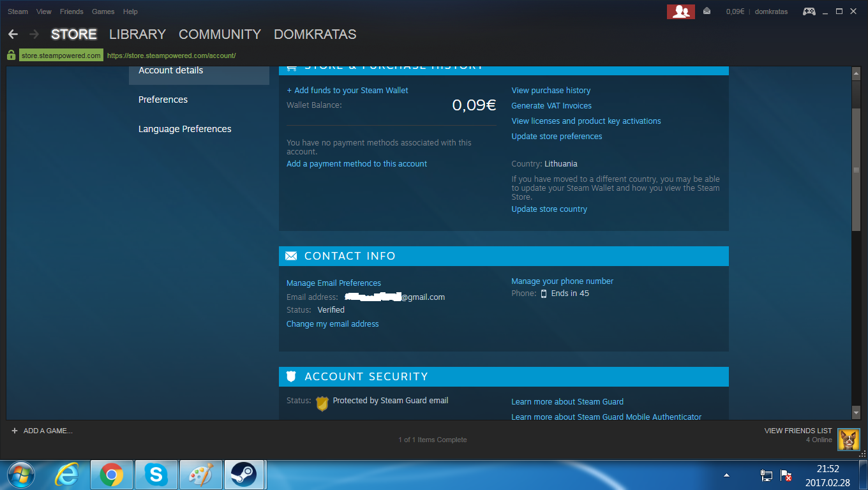Switch to the STORE tab
This screenshot has height=490, width=868.
(74, 34)
